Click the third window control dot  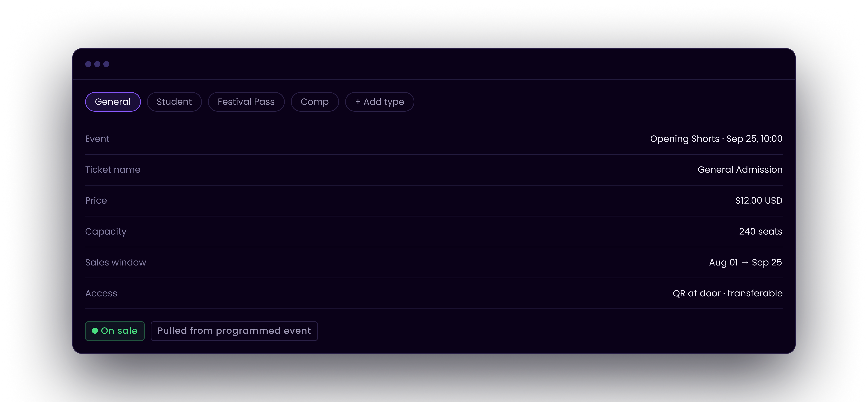coord(106,64)
